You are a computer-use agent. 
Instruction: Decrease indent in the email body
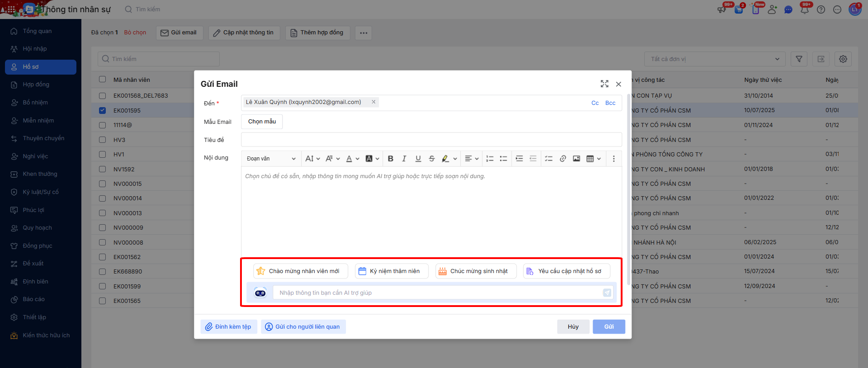click(x=533, y=159)
